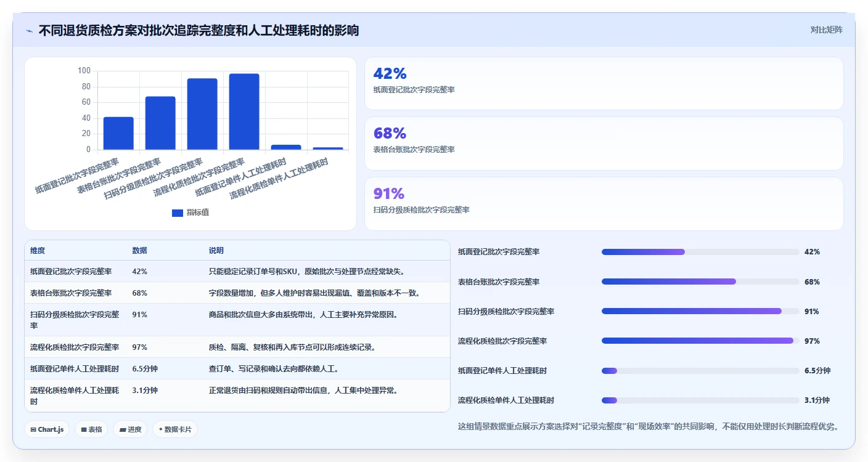Click the footnote text starting 这组情景数据

pyautogui.click(x=648, y=426)
